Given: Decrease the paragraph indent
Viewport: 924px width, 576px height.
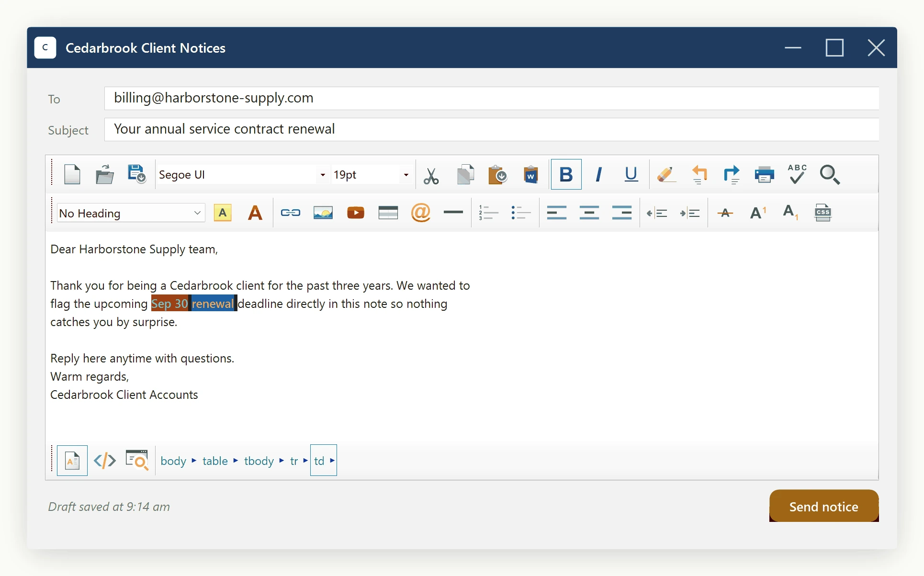Looking at the screenshot, I should 657,213.
